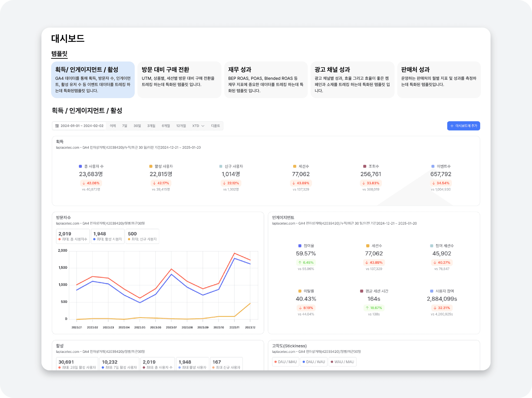The height and width of the screenshot is (398, 532).
Task: Select the 방문 대비 구매 전환 template
Action: point(179,80)
